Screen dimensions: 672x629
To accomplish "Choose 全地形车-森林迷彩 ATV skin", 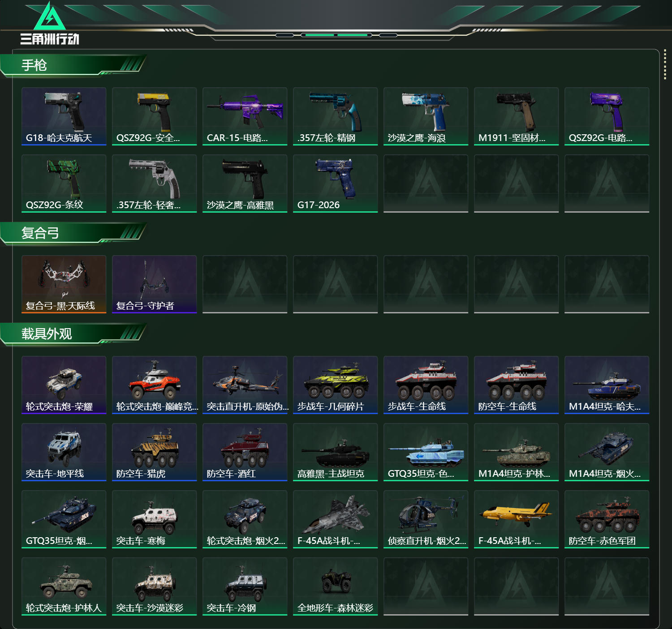I will click(x=336, y=586).
